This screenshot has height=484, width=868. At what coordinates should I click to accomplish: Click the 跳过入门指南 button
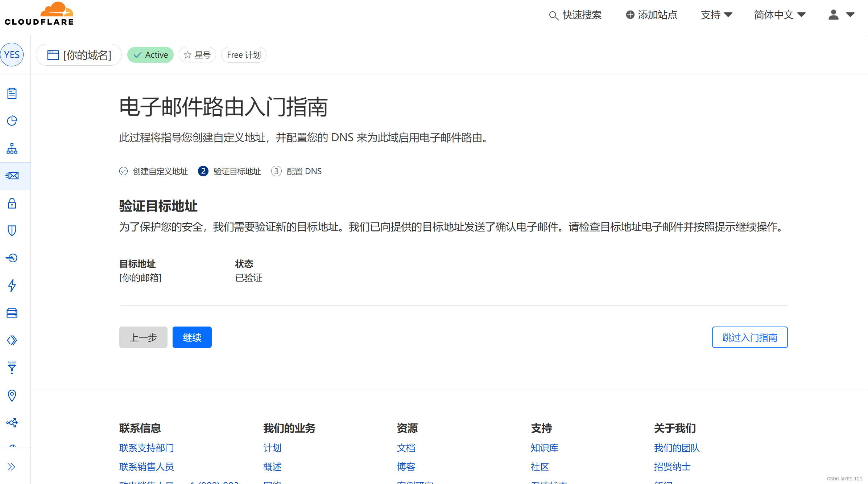point(749,337)
